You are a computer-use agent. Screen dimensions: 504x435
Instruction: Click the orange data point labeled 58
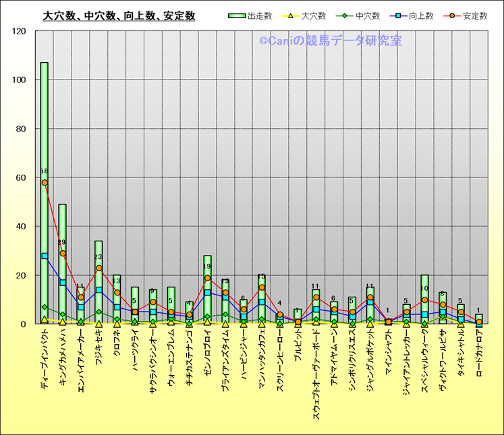point(45,183)
